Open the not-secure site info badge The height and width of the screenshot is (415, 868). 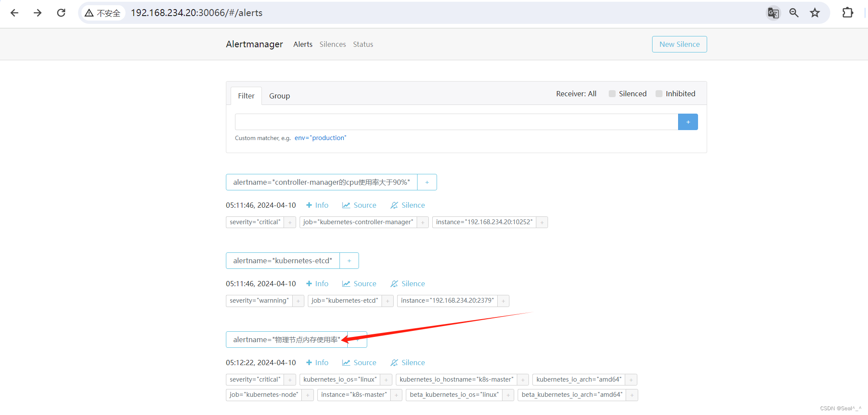tap(103, 13)
